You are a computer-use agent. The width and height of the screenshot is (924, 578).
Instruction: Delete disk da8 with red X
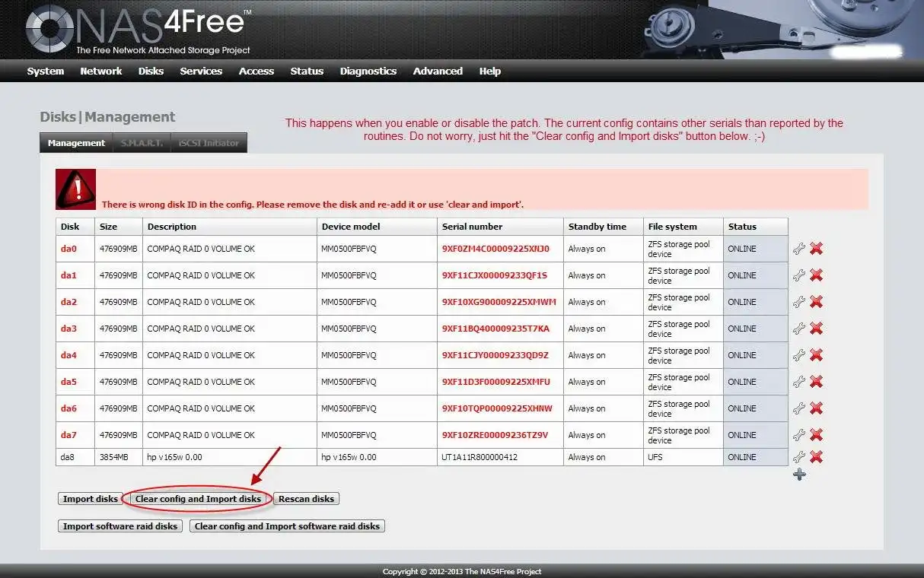coord(816,457)
